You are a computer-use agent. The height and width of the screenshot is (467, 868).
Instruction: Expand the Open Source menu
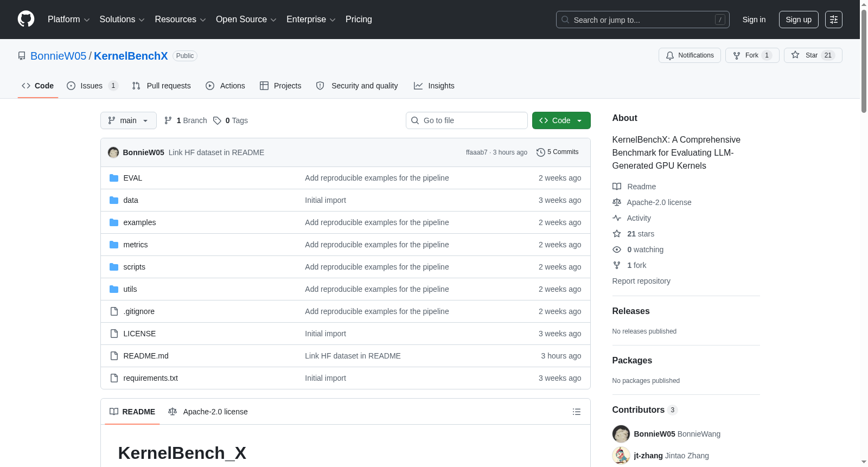(246, 20)
